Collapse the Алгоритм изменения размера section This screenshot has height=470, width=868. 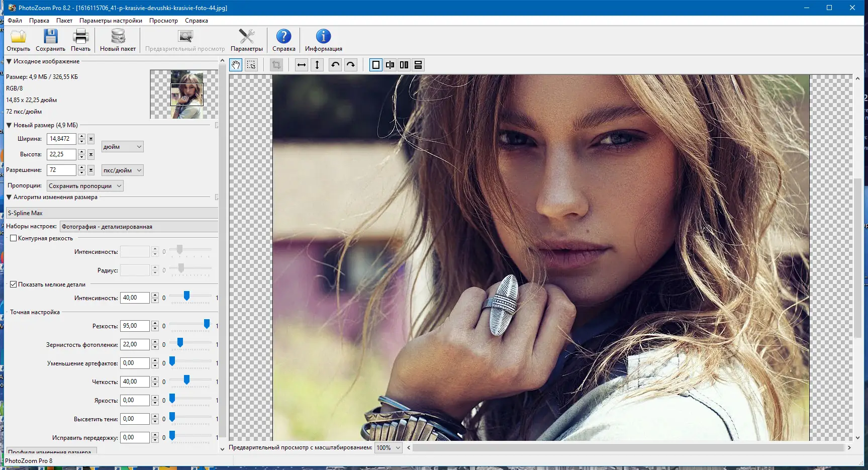[9, 197]
